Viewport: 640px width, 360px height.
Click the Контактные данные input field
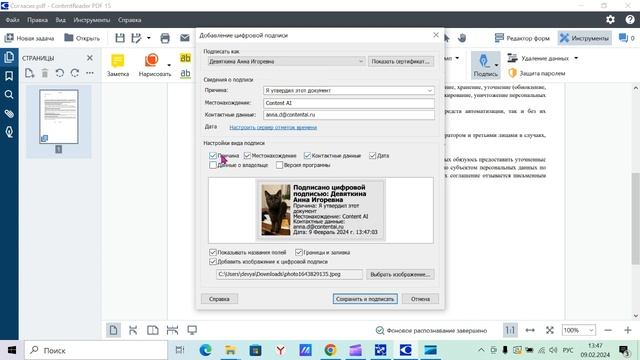[349, 115]
